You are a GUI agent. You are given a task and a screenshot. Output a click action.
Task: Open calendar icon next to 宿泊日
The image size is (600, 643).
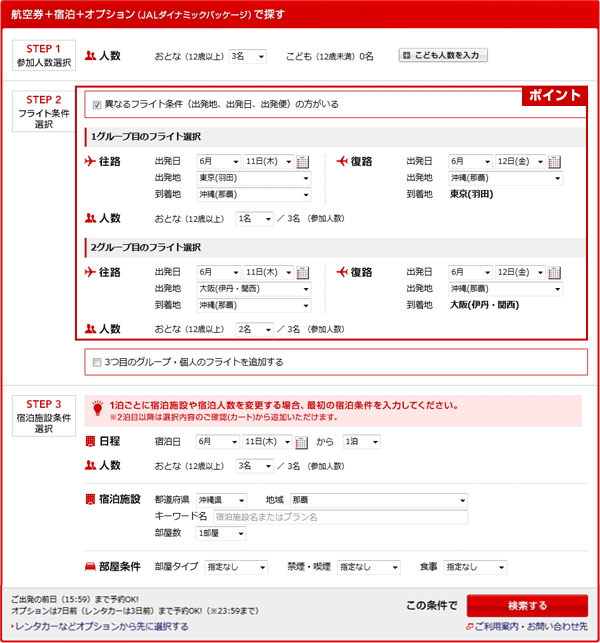pos(303,442)
